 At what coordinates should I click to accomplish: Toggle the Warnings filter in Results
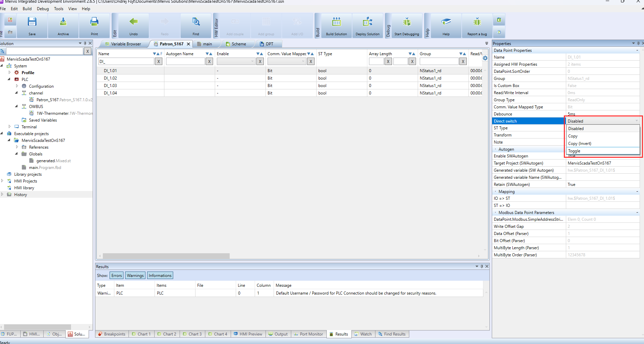[x=135, y=276]
